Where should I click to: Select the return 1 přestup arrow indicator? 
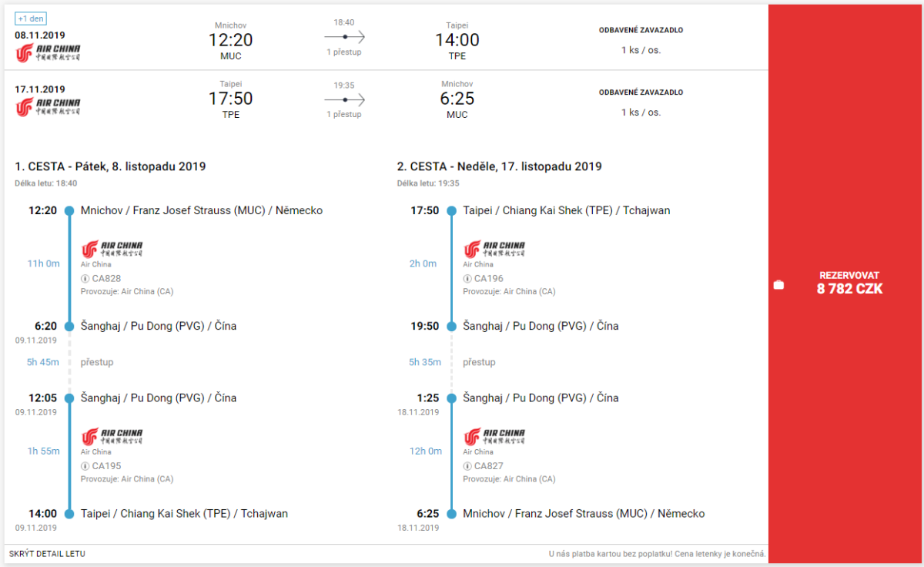344,100
